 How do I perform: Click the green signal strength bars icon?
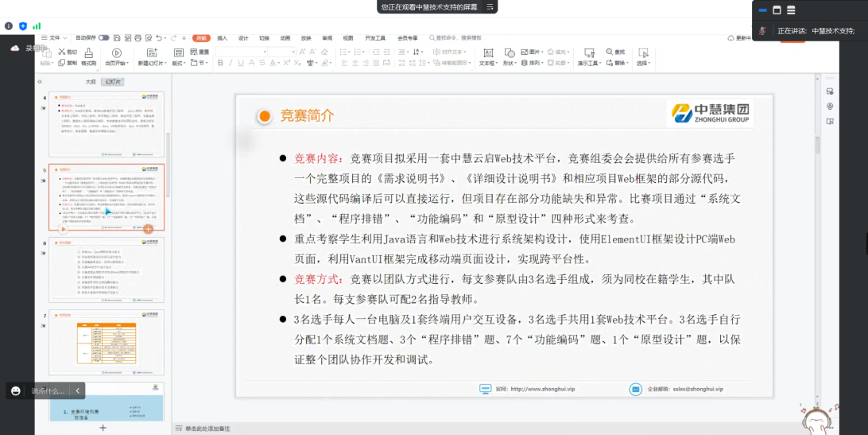[x=37, y=26]
